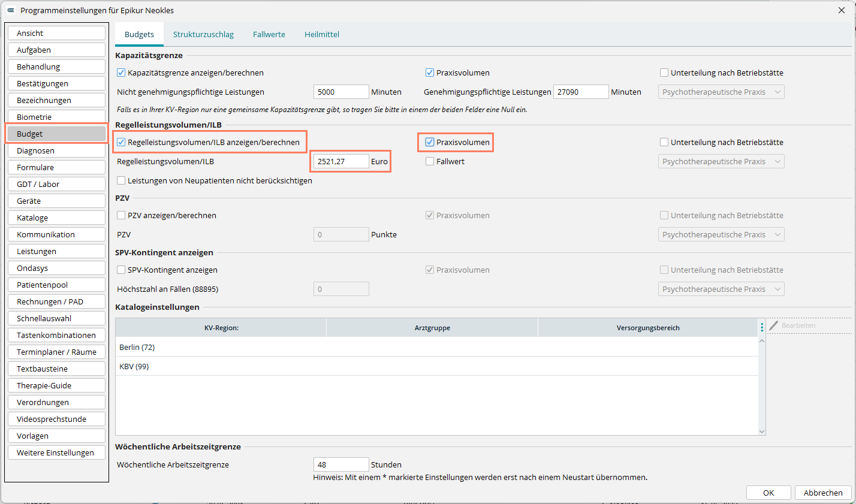Click the Versorgungsbereich column header
856x504 pixels.
click(648, 328)
